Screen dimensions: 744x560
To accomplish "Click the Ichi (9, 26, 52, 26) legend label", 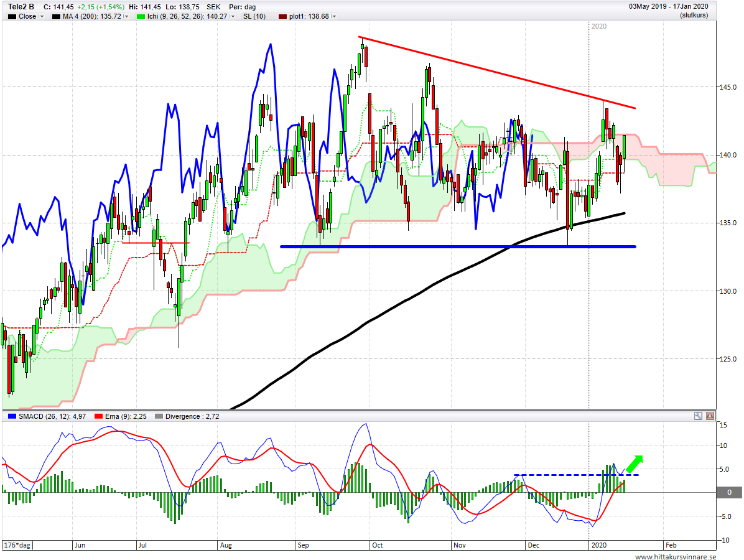I will point(187,16).
